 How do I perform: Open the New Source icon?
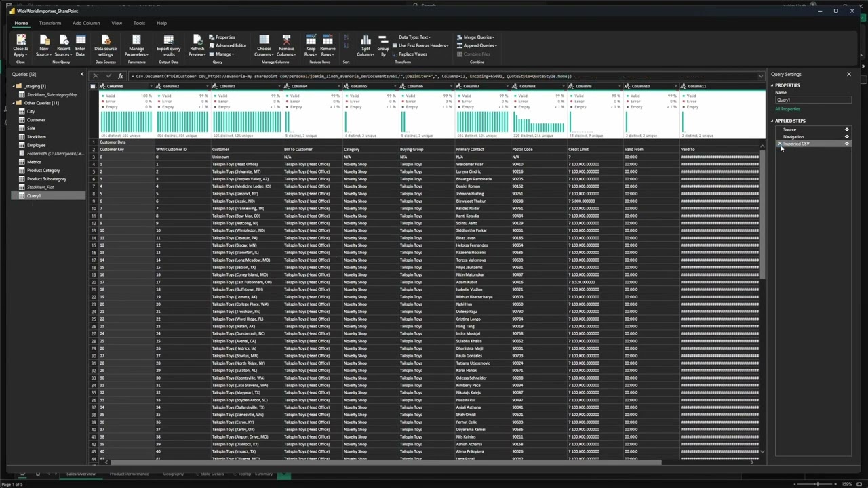click(x=44, y=41)
